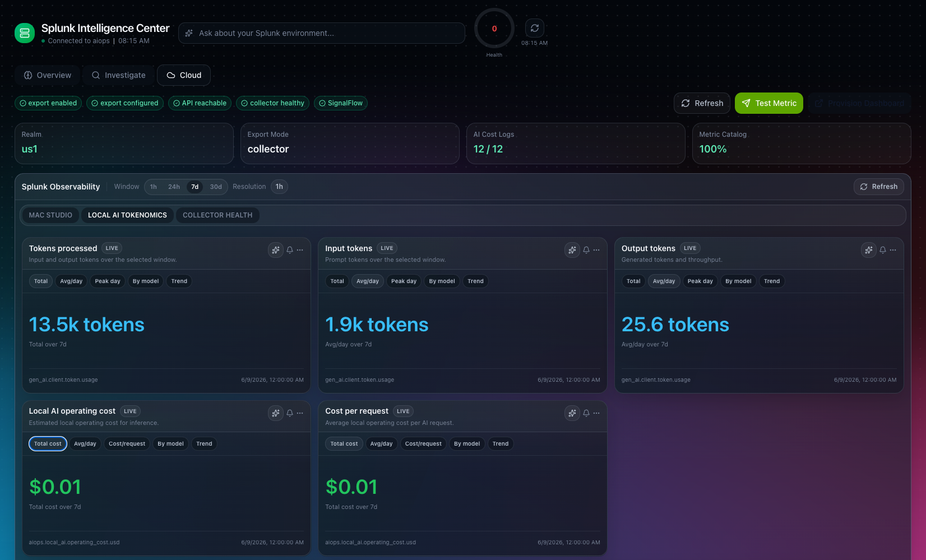Click the AI Cost Logs 12 / 12 value
The image size is (926, 560).
tap(488, 149)
